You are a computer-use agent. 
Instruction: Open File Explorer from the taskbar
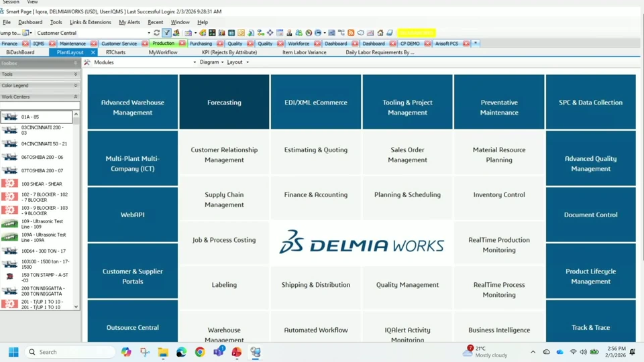click(x=163, y=352)
